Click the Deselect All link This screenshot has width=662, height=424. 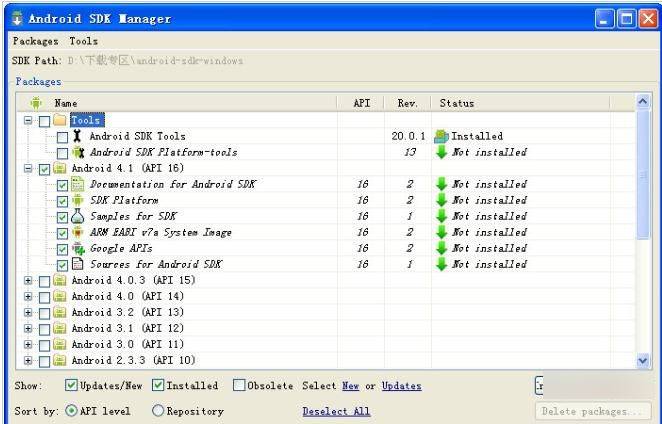point(336,411)
